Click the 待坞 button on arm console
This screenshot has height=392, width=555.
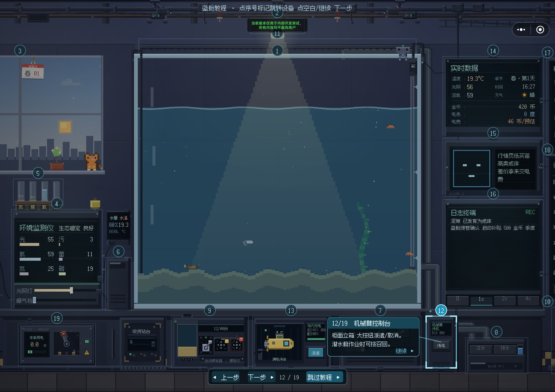click(441, 346)
